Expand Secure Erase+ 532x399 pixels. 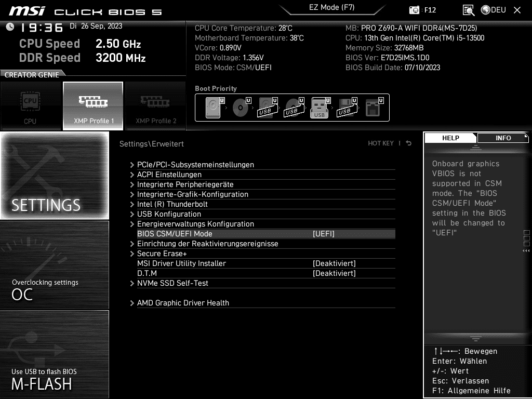point(262,254)
